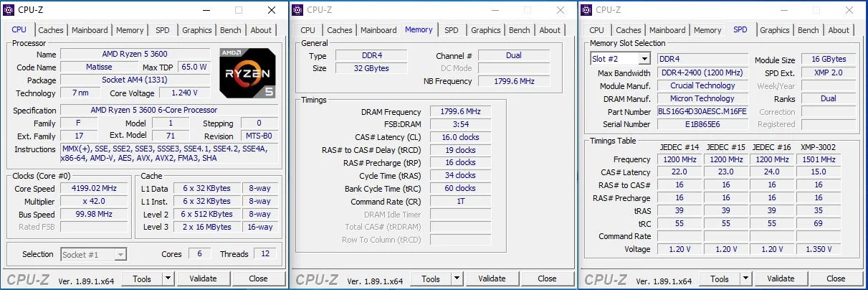Open About tab in right window

(839, 30)
